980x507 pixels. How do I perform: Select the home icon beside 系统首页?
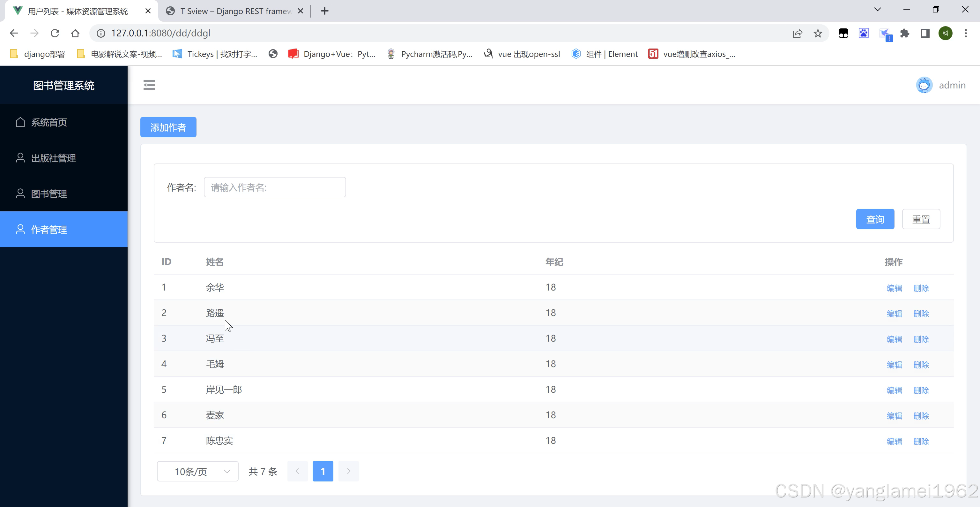point(20,122)
